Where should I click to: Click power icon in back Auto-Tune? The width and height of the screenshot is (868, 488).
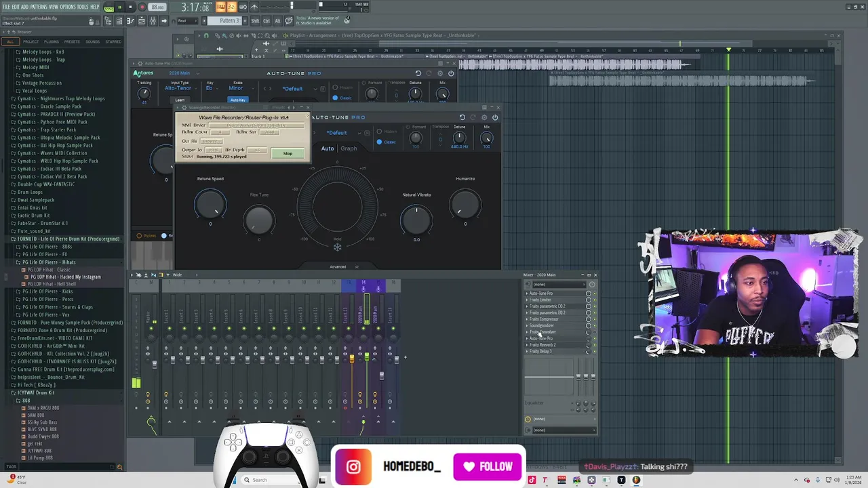coord(451,73)
